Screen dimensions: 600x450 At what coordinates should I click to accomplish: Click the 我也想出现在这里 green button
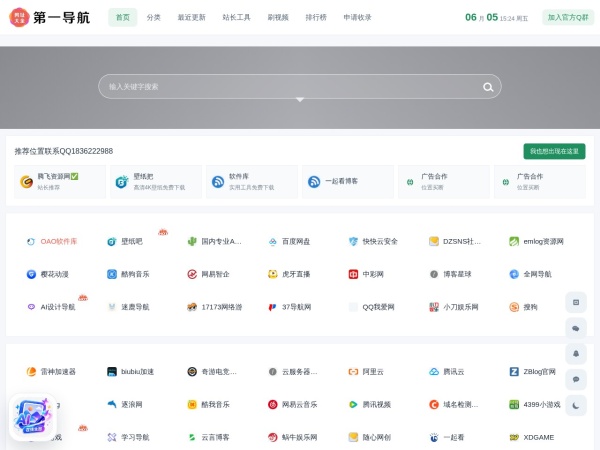[x=554, y=151]
